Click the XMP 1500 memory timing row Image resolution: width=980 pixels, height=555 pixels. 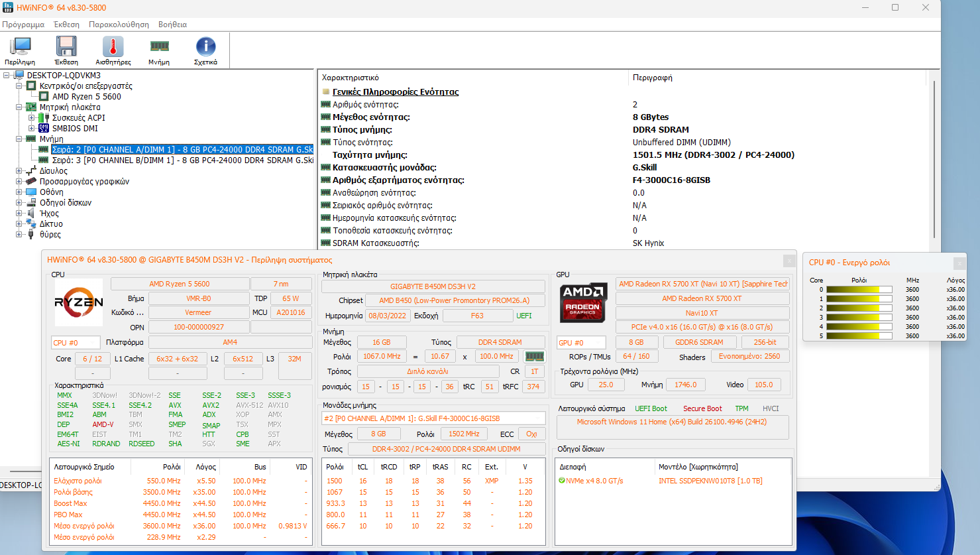[x=433, y=481]
